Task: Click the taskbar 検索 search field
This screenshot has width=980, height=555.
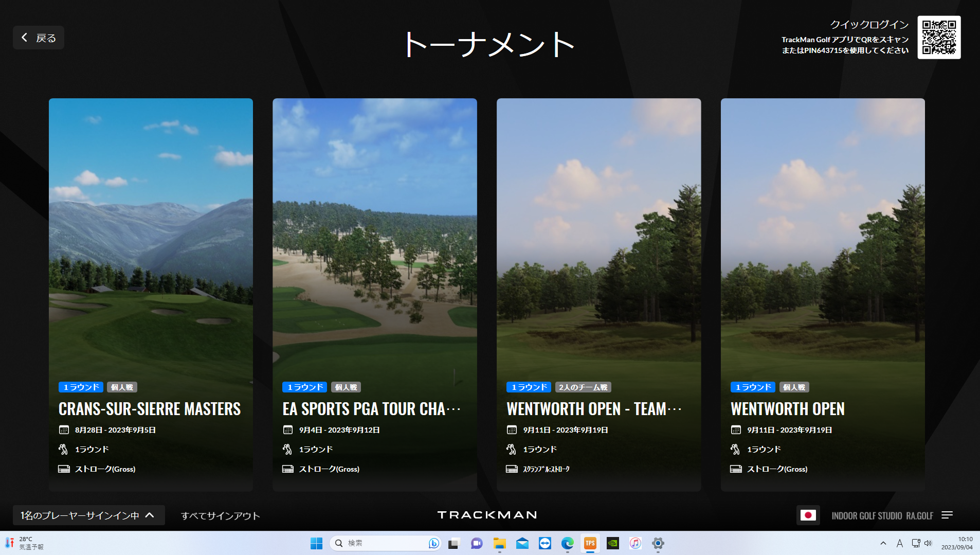Action: coord(385,543)
